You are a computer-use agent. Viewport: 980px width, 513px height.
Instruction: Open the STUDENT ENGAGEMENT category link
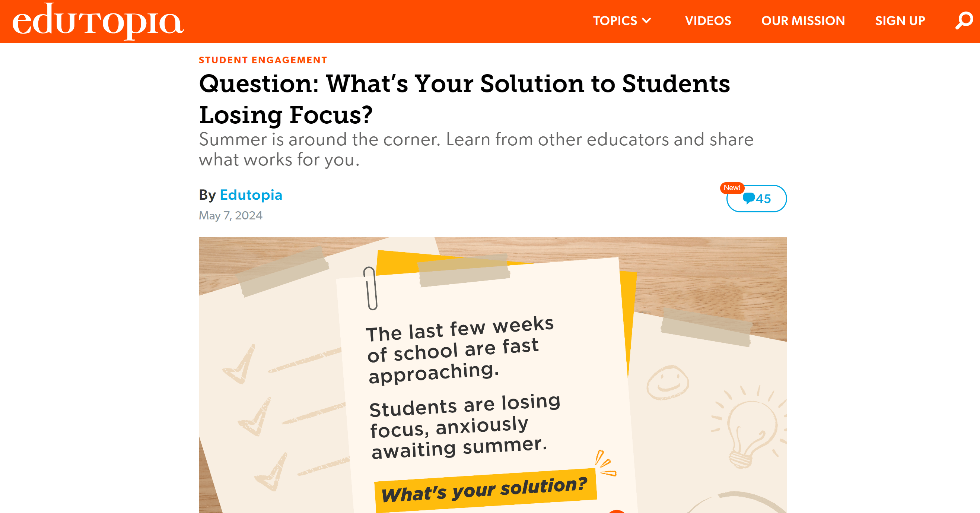[x=263, y=60]
